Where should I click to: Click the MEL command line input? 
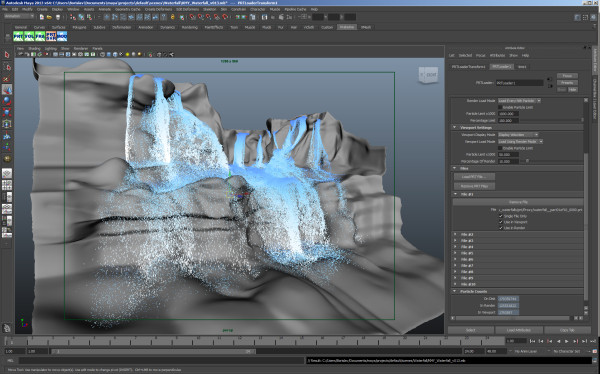160,361
